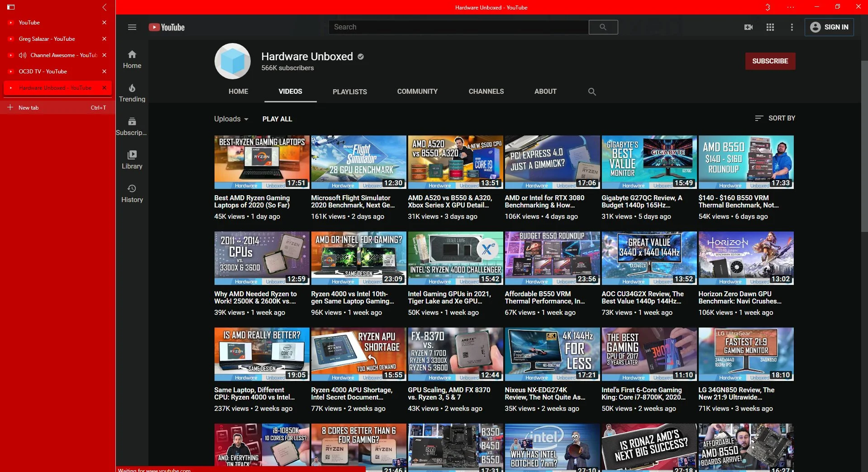The image size is (868, 472).
Task: Open the YouTube hamburger guide menu
Action: (x=132, y=27)
